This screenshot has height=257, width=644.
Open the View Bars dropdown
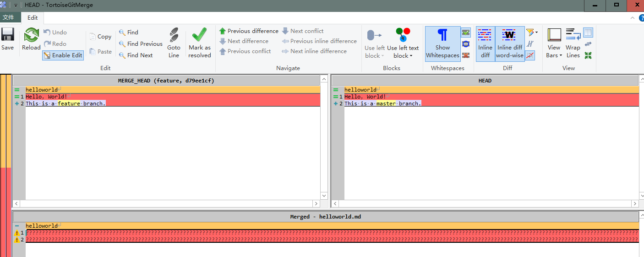point(554,52)
